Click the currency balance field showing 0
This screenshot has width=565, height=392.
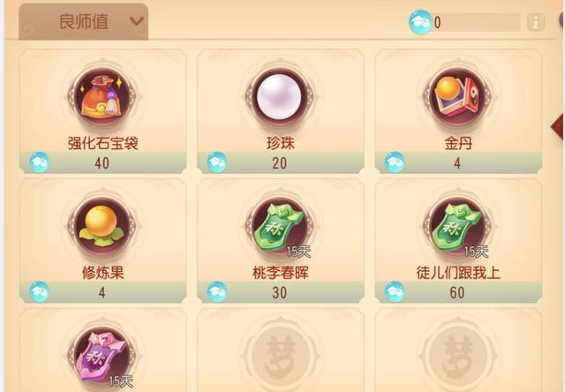click(x=476, y=22)
